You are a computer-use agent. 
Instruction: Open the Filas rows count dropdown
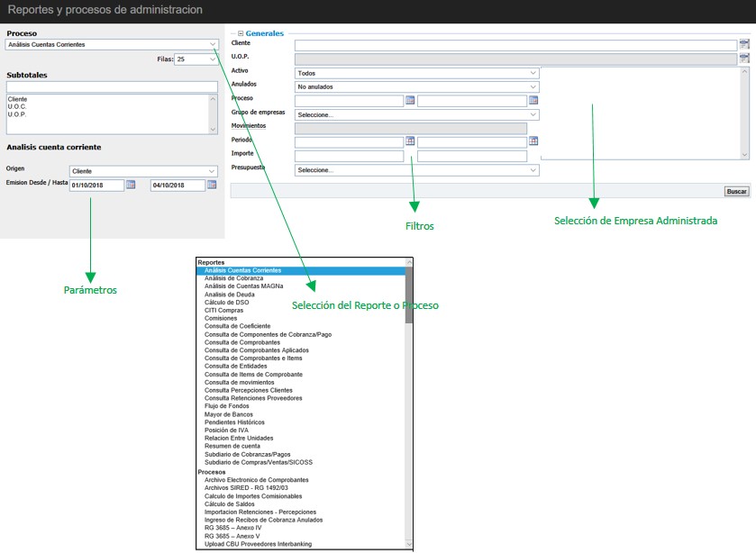[212, 59]
